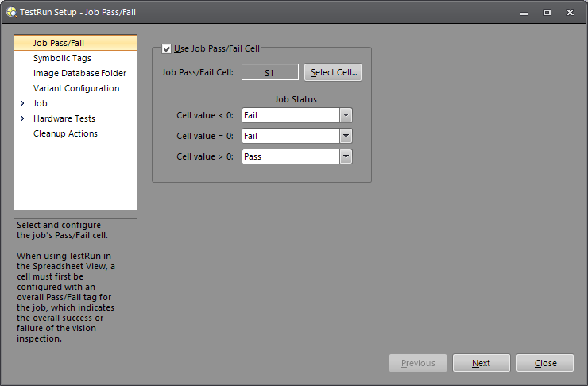Open the Cell value > 0 status dropdown
Image resolution: width=588 pixels, height=386 pixels.
tap(346, 156)
